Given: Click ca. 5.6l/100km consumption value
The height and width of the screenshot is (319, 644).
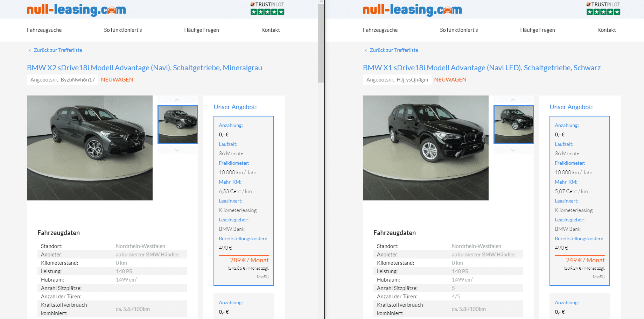Looking at the screenshot, I should pos(133,309).
